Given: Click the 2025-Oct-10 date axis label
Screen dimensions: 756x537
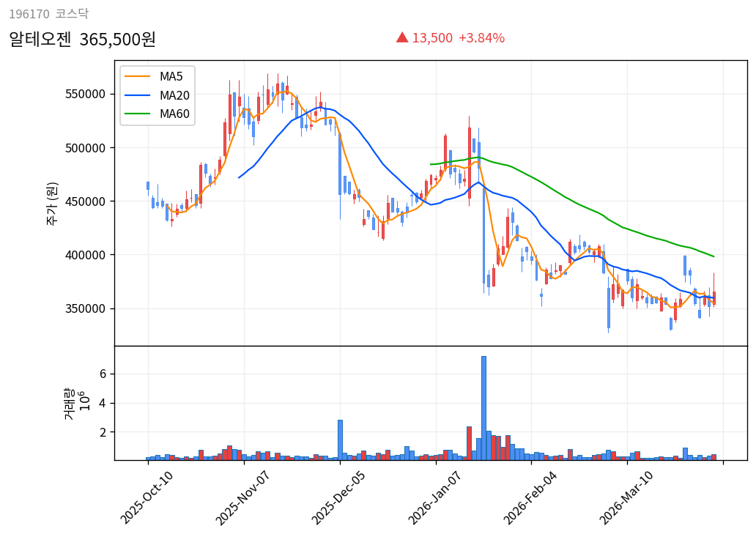Looking at the screenshot, I should pos(147,497).
